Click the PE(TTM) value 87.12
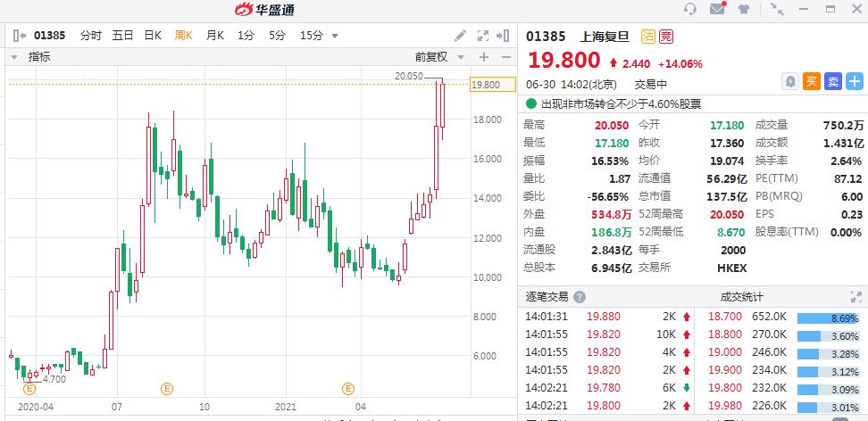This screenshot has height=421, width=868. tap(848, 178)
